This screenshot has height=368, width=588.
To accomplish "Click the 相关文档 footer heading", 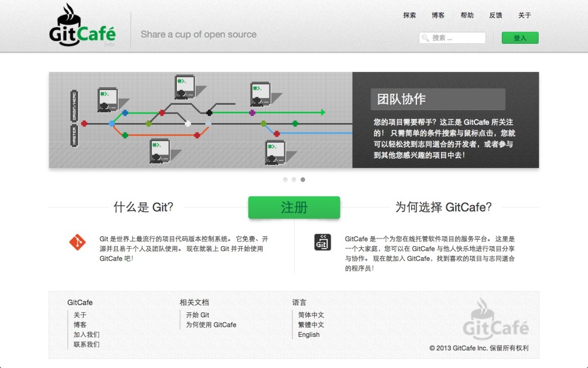I will click(194, 302).
